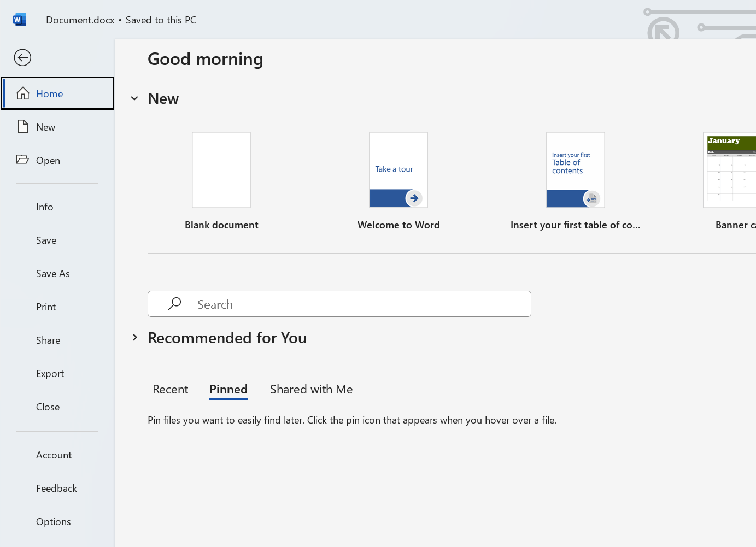Click the search magnifier icon

[174, 303]
